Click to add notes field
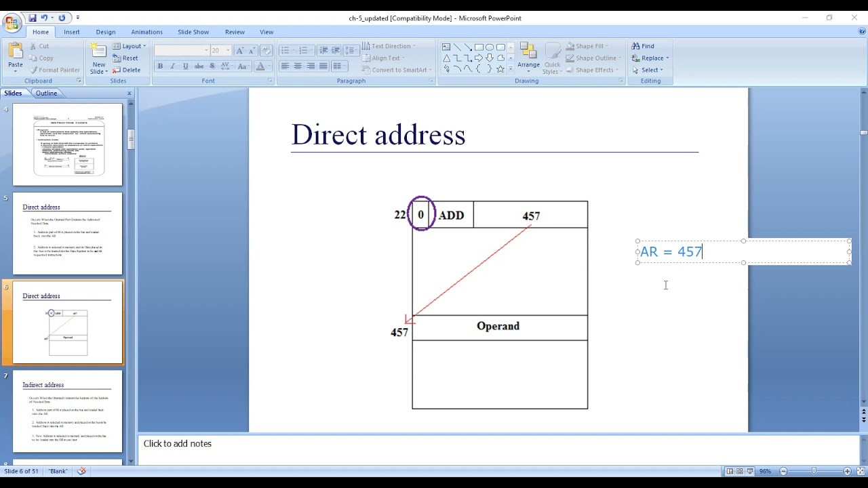This screenshot has height=488, width=868. point(498,449)
